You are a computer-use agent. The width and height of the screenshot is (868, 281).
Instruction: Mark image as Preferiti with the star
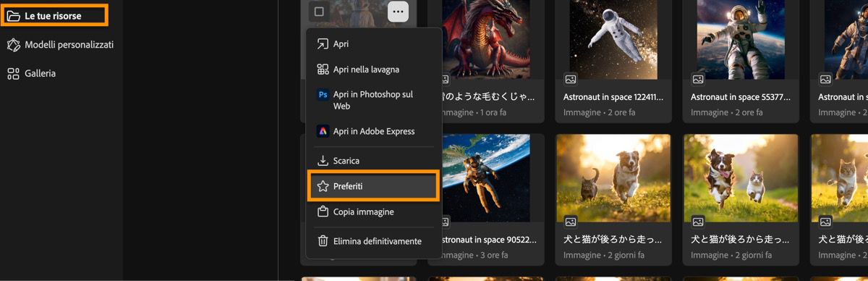(x=374, y=186)
